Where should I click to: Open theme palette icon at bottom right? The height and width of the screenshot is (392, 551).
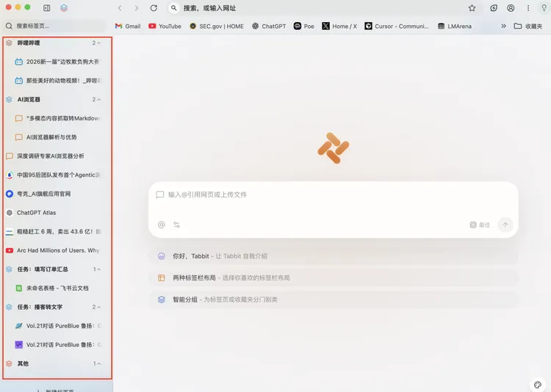(538, 385)
